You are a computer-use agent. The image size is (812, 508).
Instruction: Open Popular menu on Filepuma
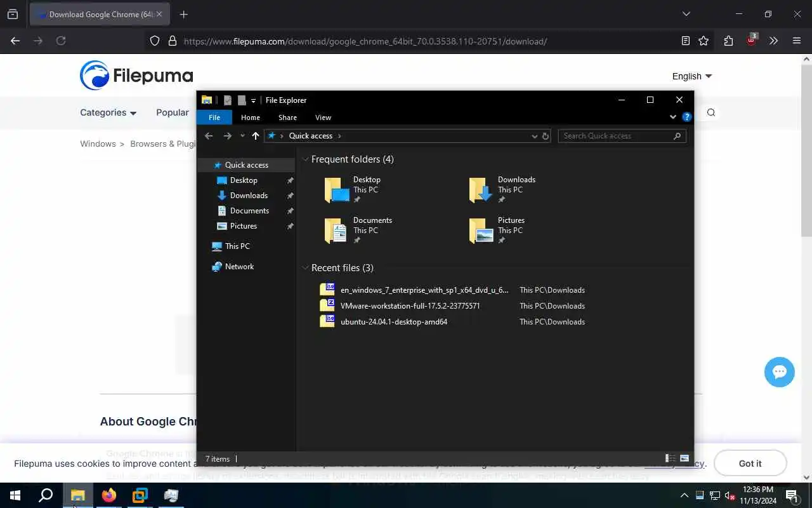pyautogui.click(x=173, y=112)
